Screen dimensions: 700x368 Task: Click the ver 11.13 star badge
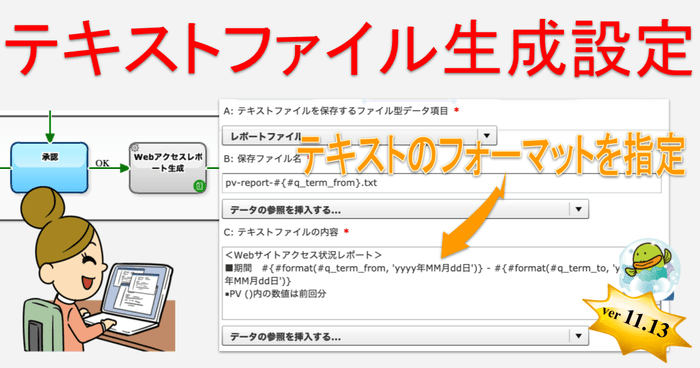(636, 322)
